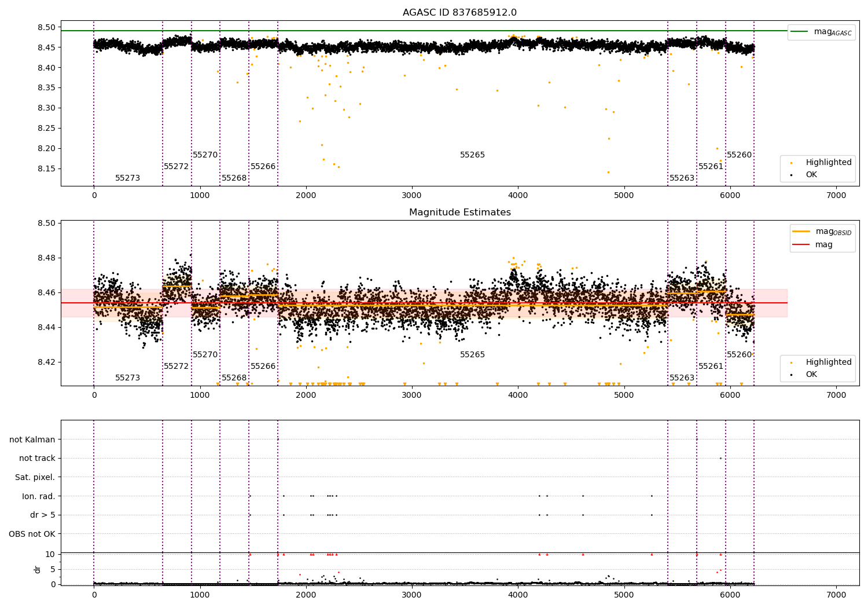
Task: Click the red line key beside mag legend
Action: tap(801, 245)
